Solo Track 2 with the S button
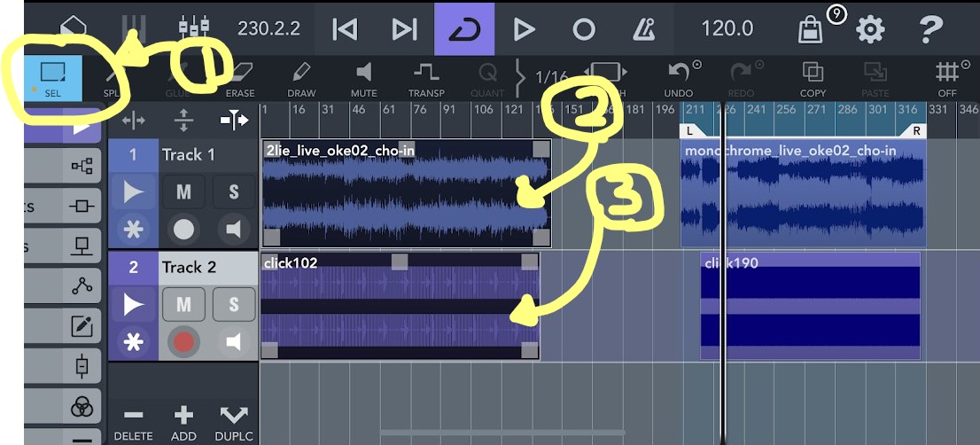The height and width of the screenshot is (445, 980). [234, 304]
